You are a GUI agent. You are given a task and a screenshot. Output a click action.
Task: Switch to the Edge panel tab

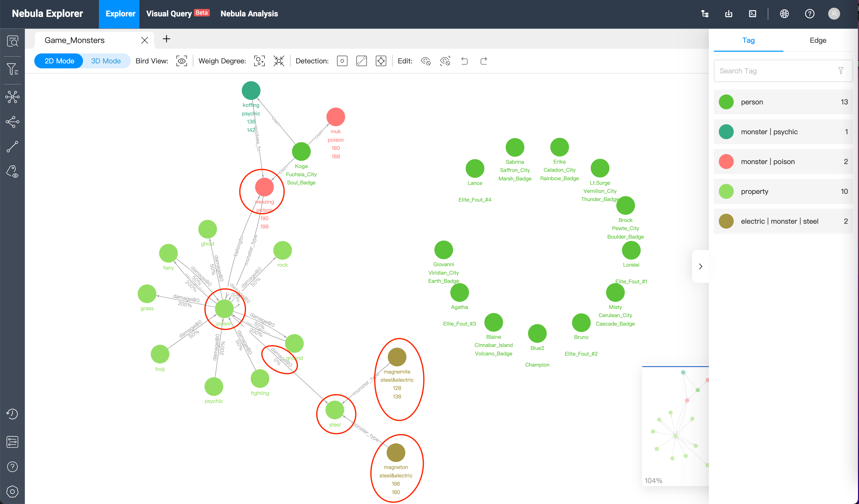(x=818, y=40)
